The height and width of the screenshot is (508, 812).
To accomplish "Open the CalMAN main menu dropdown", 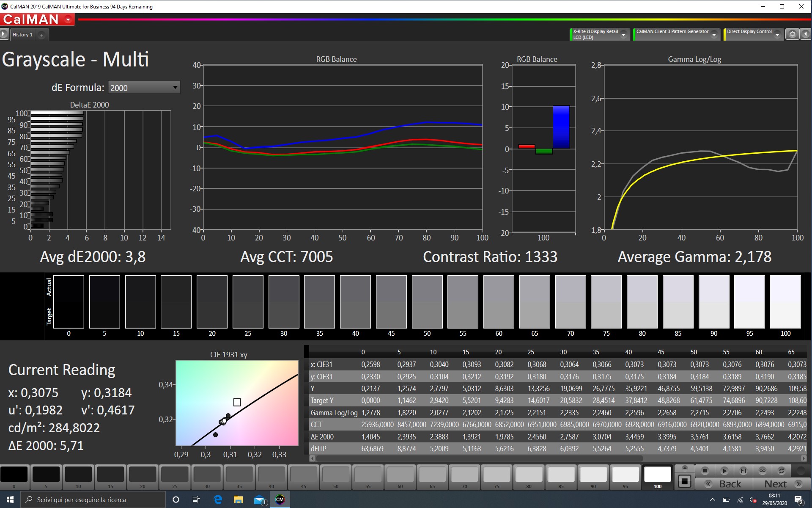I will pyautogui.click(x=68, y=19).
